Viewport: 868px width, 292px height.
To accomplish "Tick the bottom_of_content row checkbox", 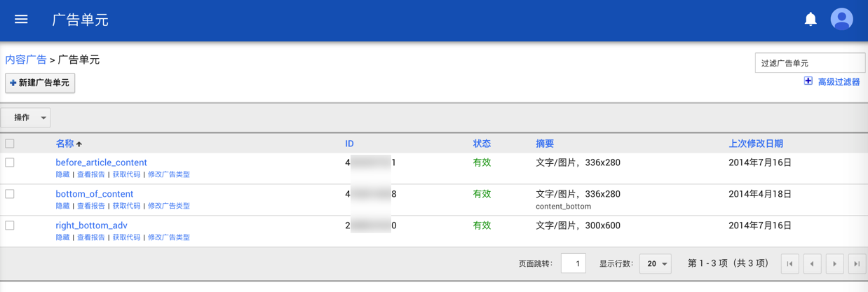I will 10,194.
